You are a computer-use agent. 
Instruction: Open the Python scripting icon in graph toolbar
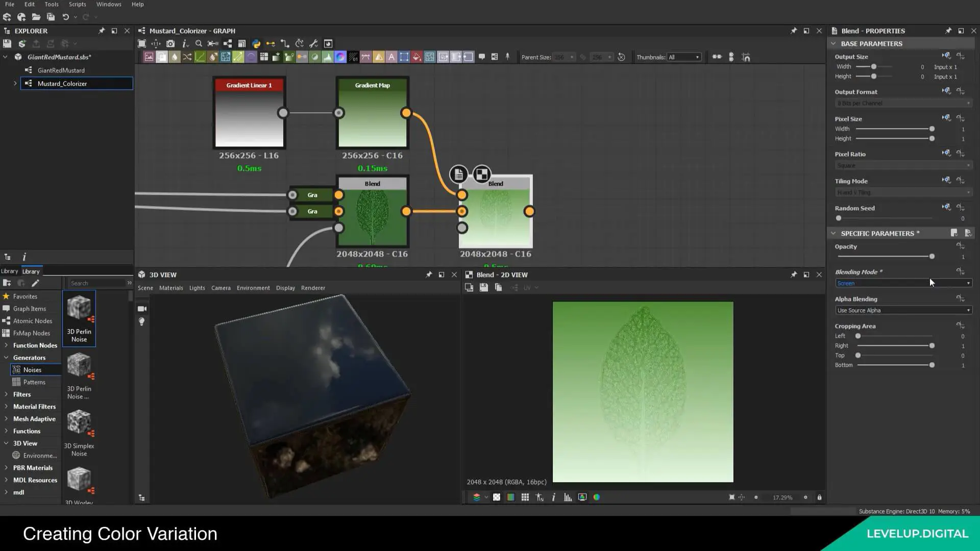tap(256, 44)
